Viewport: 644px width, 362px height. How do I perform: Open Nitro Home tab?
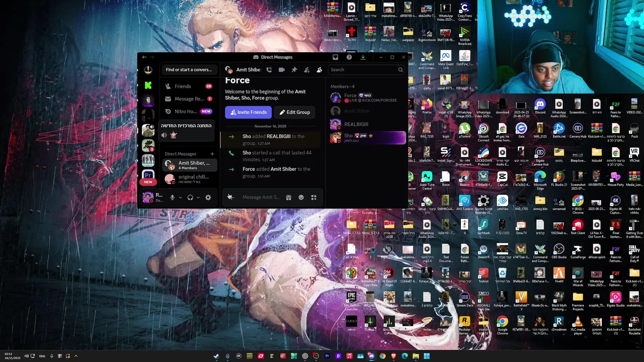click(x=189, y=112)
